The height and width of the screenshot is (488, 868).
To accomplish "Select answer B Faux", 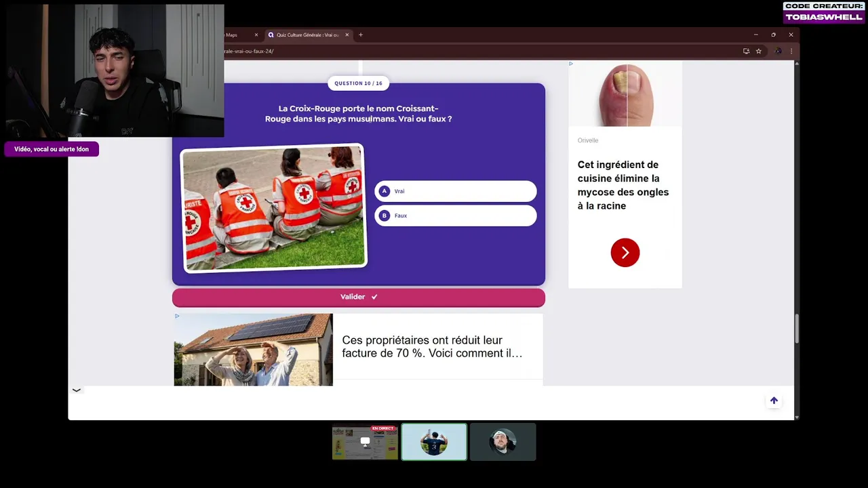I will tap(455, 216).
